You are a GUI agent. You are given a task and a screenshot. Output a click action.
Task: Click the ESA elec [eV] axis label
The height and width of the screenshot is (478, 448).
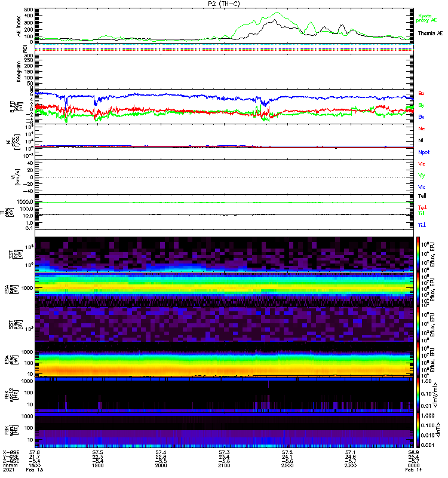[x=11, y=360]
